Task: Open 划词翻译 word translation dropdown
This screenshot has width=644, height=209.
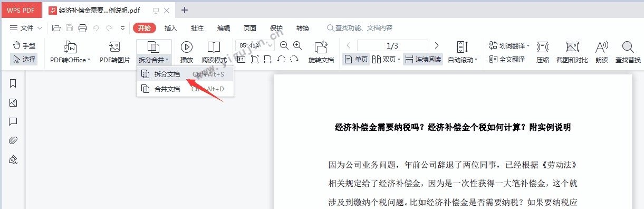Action: point(509,46)
